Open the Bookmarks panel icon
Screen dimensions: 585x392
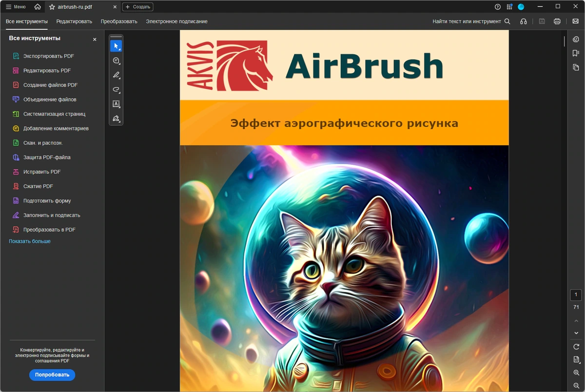(576, 53)
